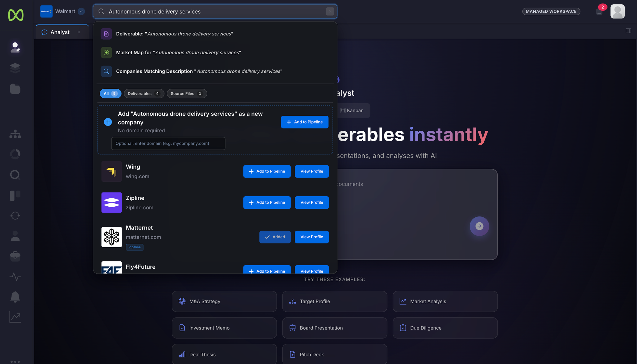Screen dimensions: 637x364
Task: Choose Deliverable suggestion for drone delivery
Action: coord(215,34)
